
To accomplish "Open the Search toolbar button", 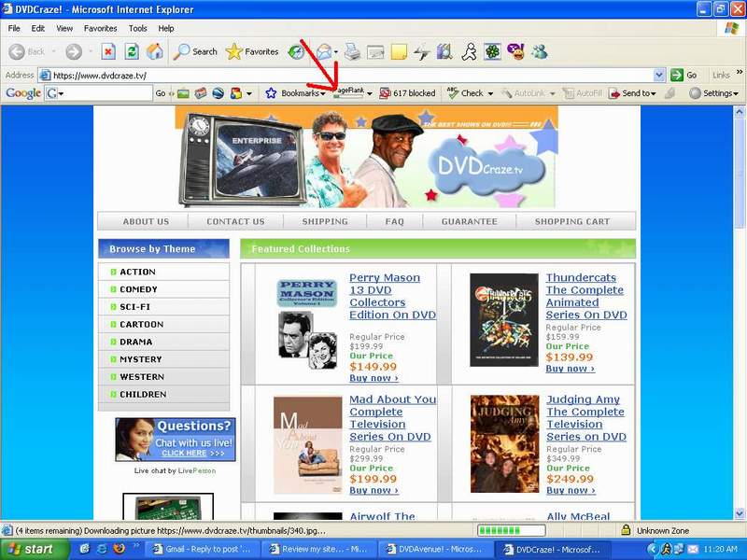I will click(195, 51).
